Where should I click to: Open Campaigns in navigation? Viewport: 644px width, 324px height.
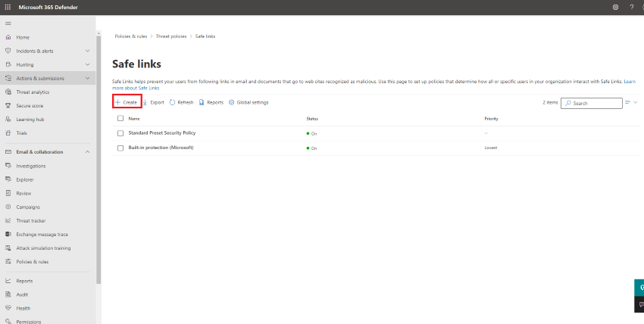click(28, 207)
